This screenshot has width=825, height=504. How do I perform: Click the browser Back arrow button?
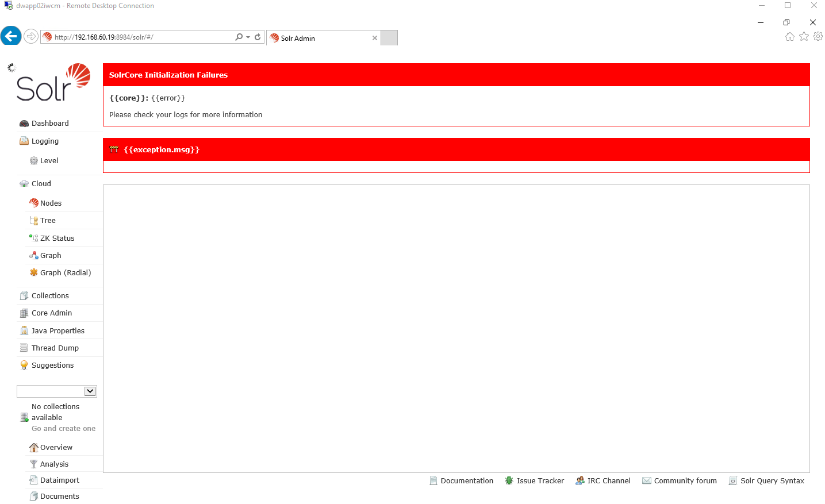coord(11,36)
